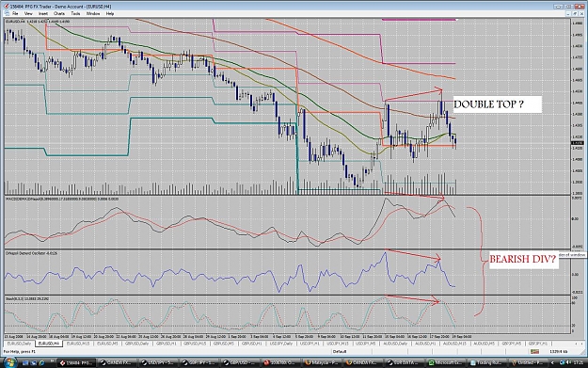Click Switch Between Windows quick launch icon
The width and height of the screenshot is (588, 368).
click(34, 362)
